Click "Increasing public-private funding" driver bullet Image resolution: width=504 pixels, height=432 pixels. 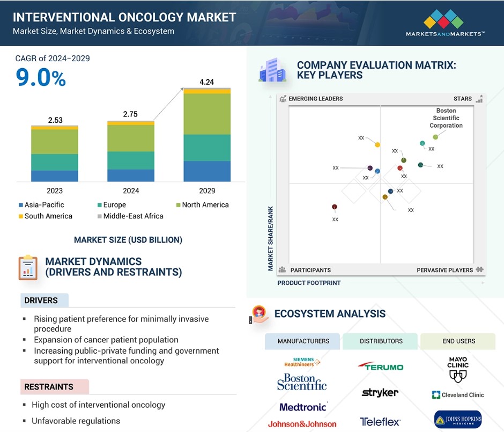click(127, 355)
